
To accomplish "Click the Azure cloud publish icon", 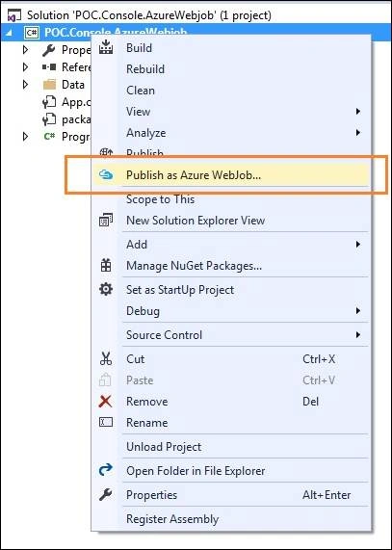I will 106,174.
